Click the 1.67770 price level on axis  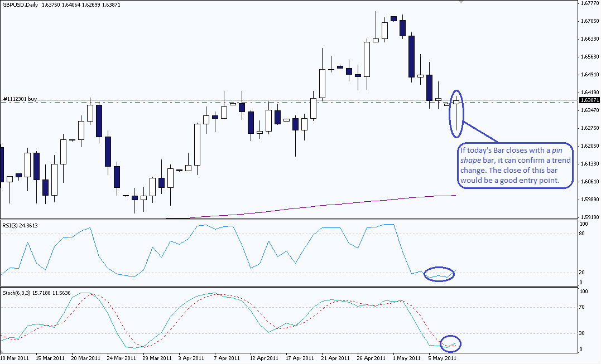click(x=589, y=3)
